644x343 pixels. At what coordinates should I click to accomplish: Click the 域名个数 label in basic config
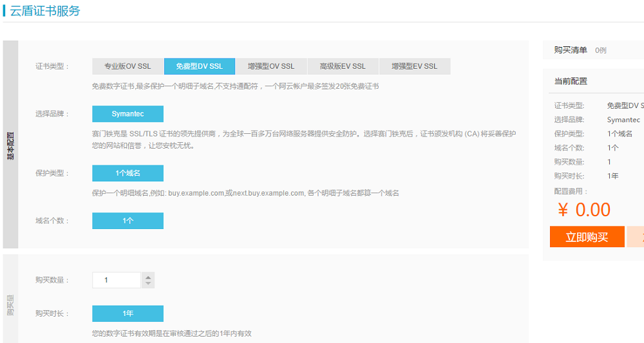pos(52,221)
